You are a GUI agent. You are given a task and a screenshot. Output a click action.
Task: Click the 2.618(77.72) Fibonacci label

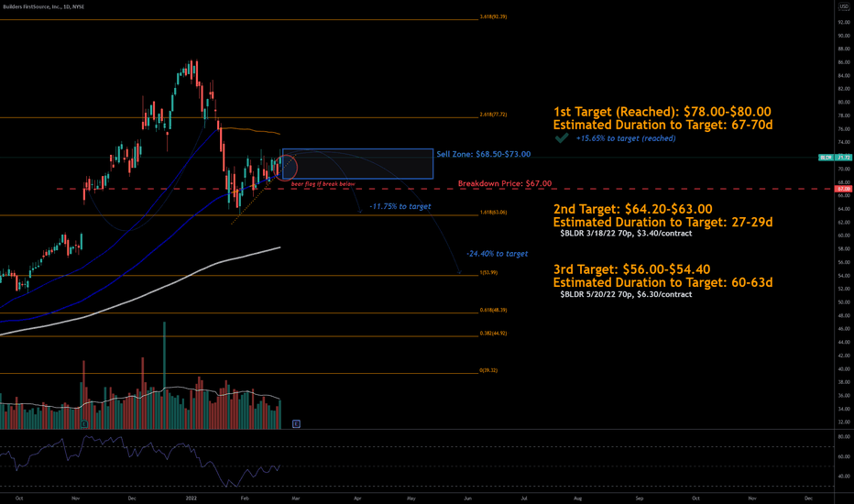point(494,115)
